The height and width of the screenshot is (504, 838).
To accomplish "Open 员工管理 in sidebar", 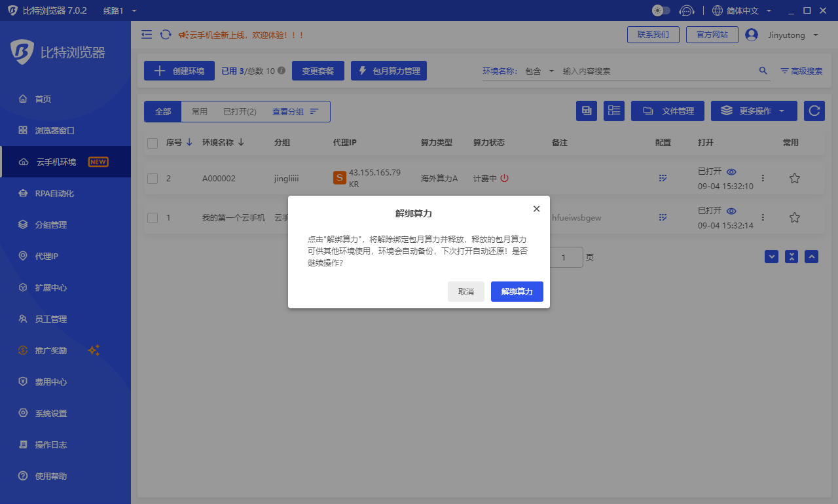I will tap(65, 319).
